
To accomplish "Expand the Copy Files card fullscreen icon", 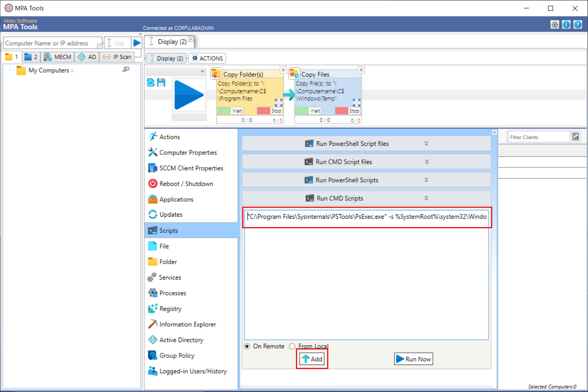I will pos(357,102).
